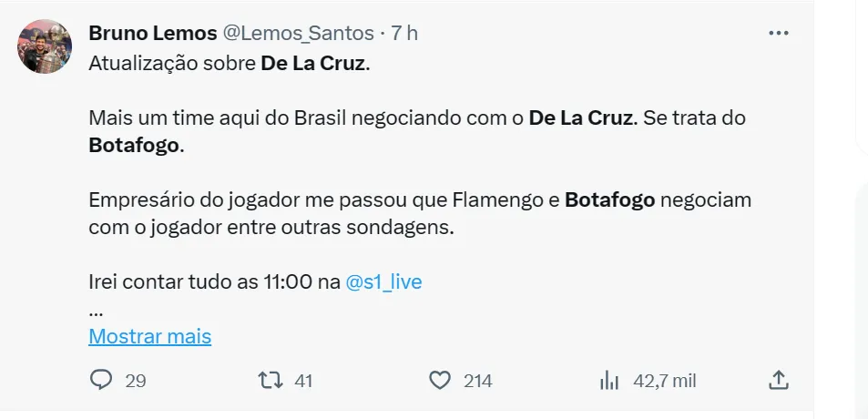Click the 214 likes count
Viewport: 868px width, 419px height.
coord(477,381)
